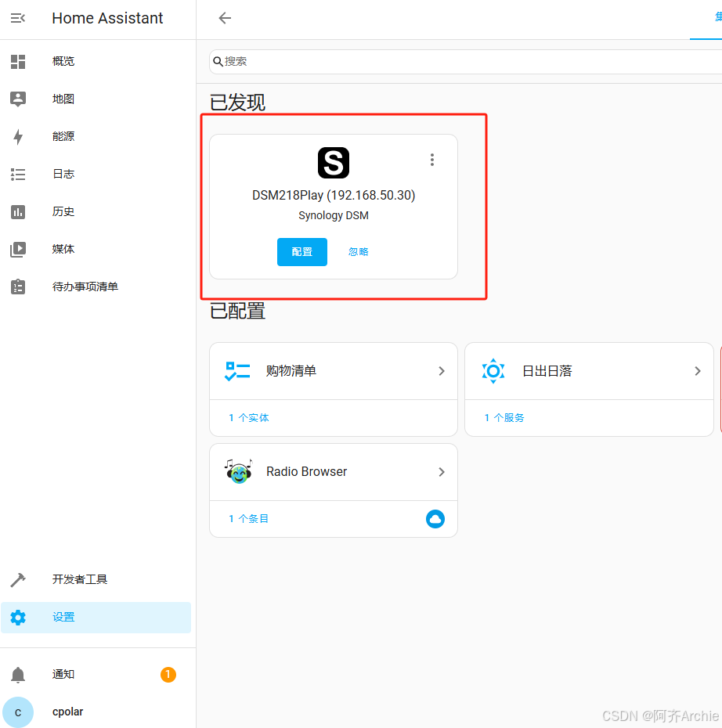Screen dimensions: 722x728
Task: Click the 购物清单 checklist icon
Action: tap(237, 371)
